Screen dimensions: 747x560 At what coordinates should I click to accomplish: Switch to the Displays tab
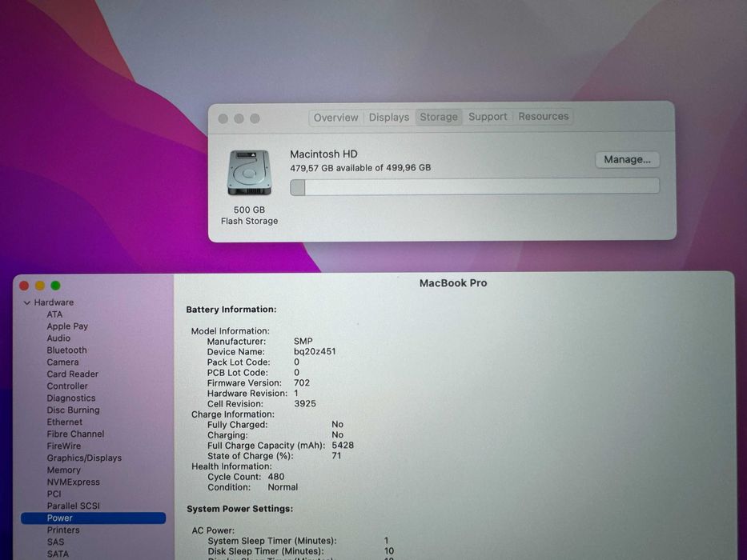(x=389, y=117)
